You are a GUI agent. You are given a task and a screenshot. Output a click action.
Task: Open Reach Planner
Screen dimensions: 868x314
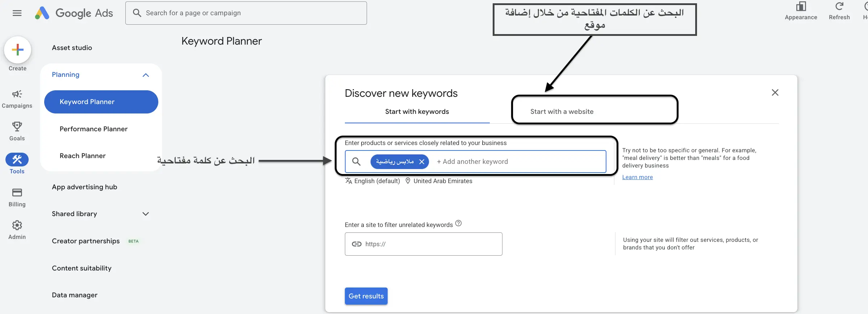click(x=83, y=156)
